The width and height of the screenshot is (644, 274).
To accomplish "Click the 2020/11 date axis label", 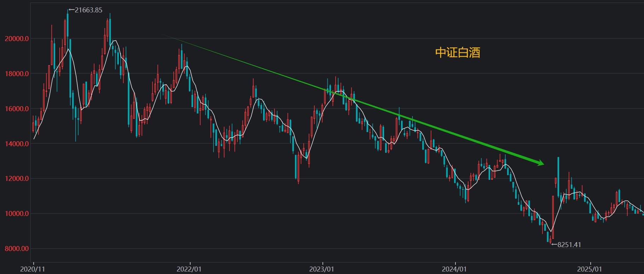I will [33, 269].
